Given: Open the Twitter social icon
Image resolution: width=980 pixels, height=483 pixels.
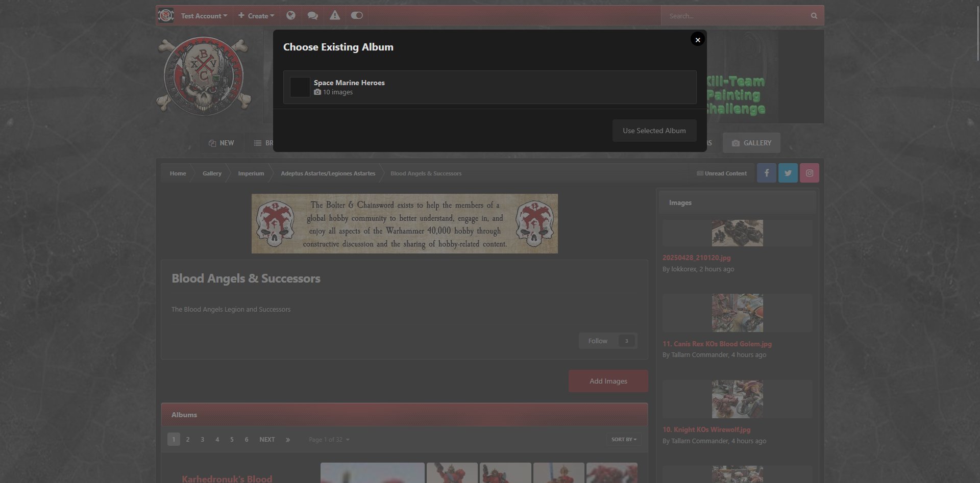Looking at the screenshot, I should tap(788, 173).
